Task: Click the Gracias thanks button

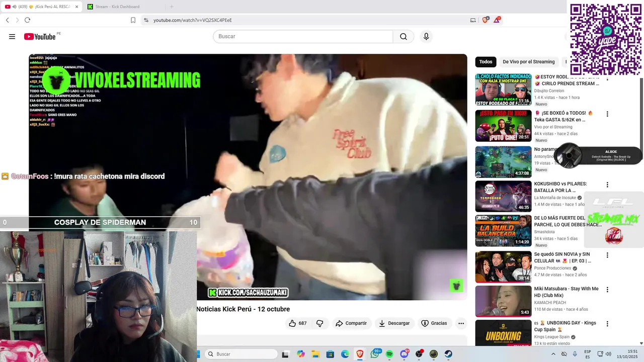Action: [x=434, y=323]
